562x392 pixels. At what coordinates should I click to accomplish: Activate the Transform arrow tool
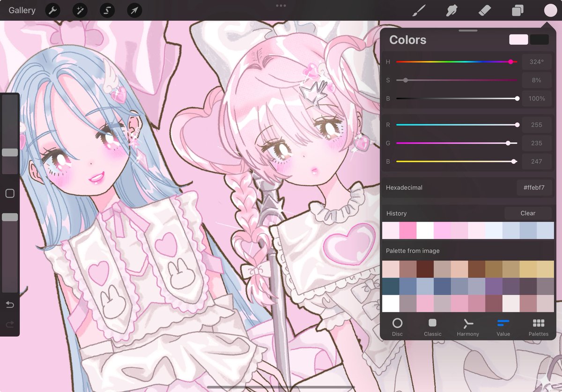click(x=134, y=10)
